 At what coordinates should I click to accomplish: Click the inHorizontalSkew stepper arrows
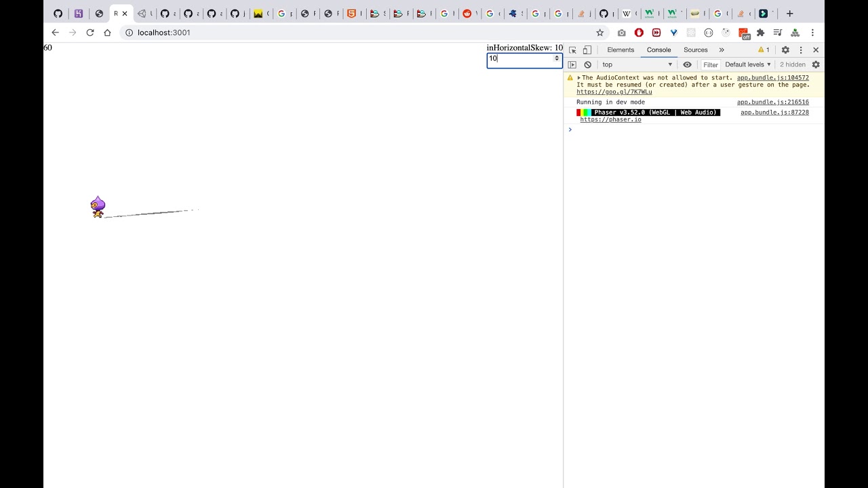coord(557,59)
